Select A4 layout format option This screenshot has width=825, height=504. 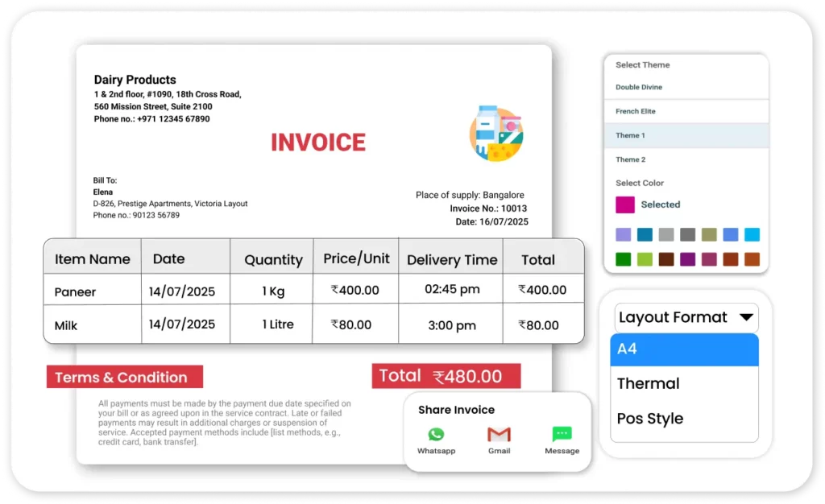coord(684,349)
